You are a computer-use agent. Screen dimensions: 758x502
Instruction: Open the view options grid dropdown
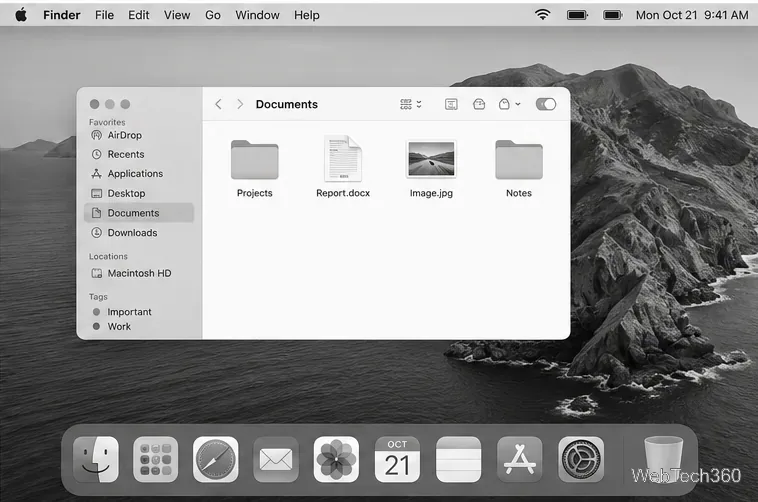pyautogui.click(x=411, y=104)
